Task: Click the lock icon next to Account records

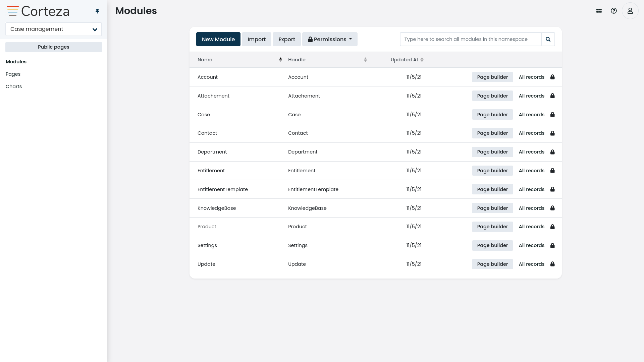Action: (x=552, y=77)
